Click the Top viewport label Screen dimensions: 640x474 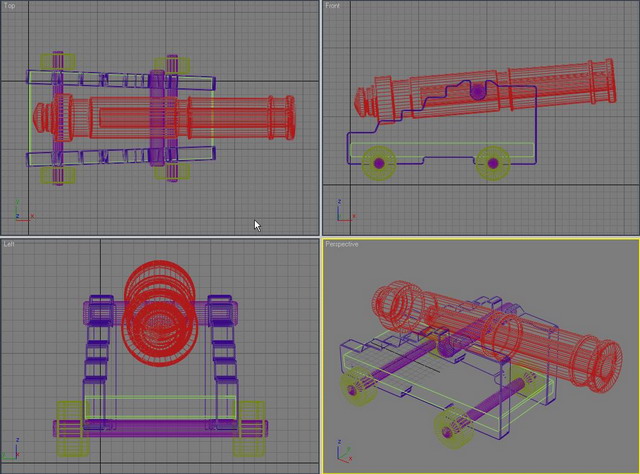9,6
